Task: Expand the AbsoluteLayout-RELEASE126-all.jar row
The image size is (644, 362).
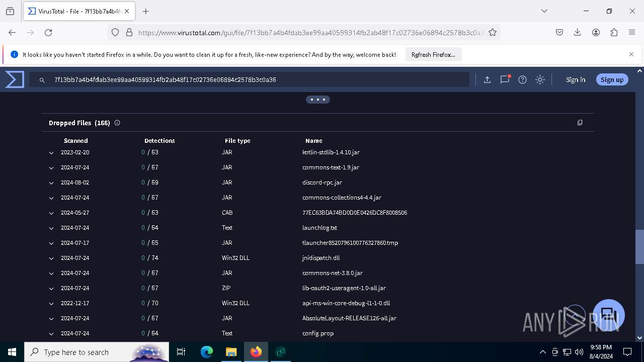Action: (x=51, y=318)
